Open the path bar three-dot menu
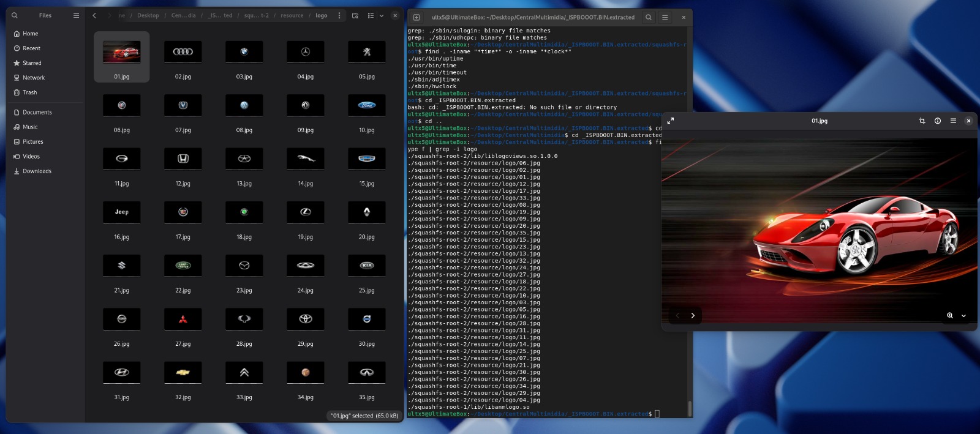Viewport: 980px width, 434px height. 339,15
